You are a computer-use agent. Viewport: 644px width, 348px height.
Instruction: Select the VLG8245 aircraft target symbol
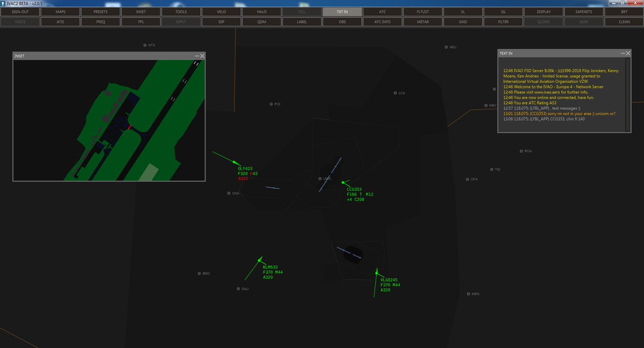point(377,272)
